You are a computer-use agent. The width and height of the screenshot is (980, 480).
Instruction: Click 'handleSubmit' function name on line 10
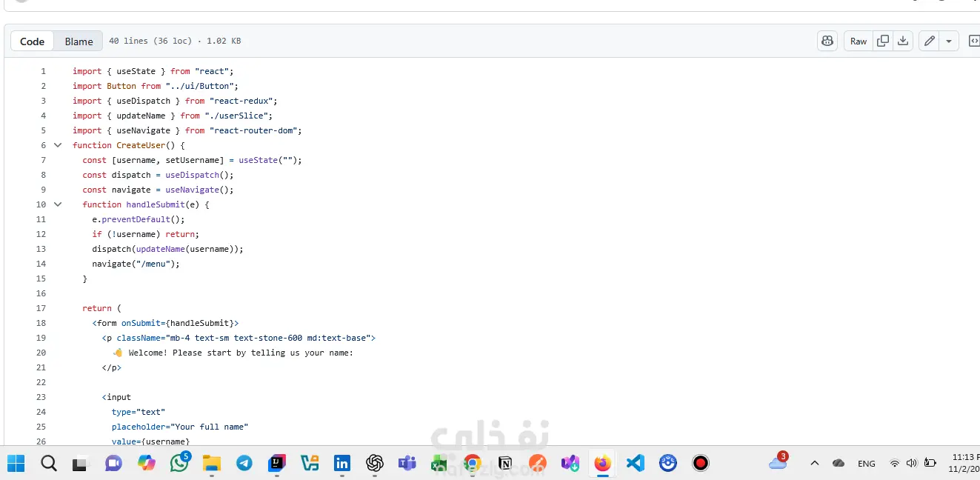pos(156,204)
